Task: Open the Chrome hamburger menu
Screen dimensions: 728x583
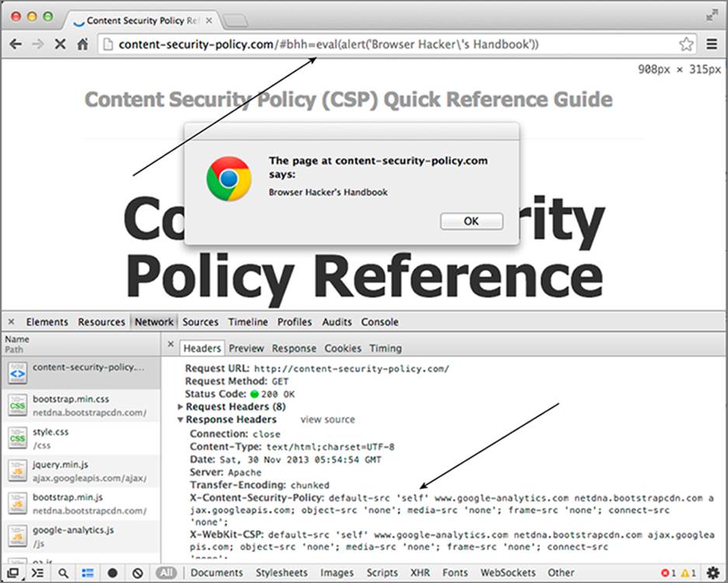Action: (711, 44)
